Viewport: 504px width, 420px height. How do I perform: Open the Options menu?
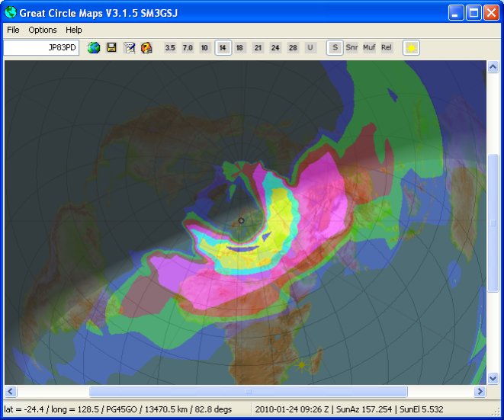43,30
